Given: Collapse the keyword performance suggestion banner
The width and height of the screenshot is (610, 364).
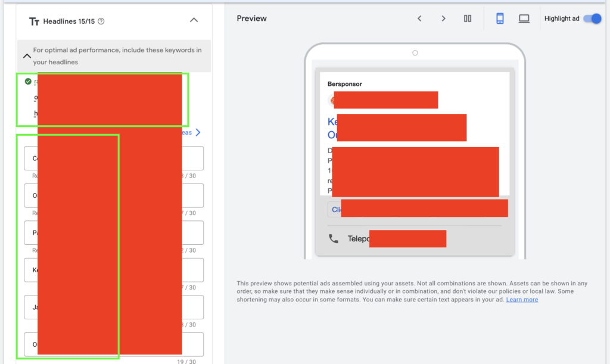Looking at the screenshot, I should point(27,55).
